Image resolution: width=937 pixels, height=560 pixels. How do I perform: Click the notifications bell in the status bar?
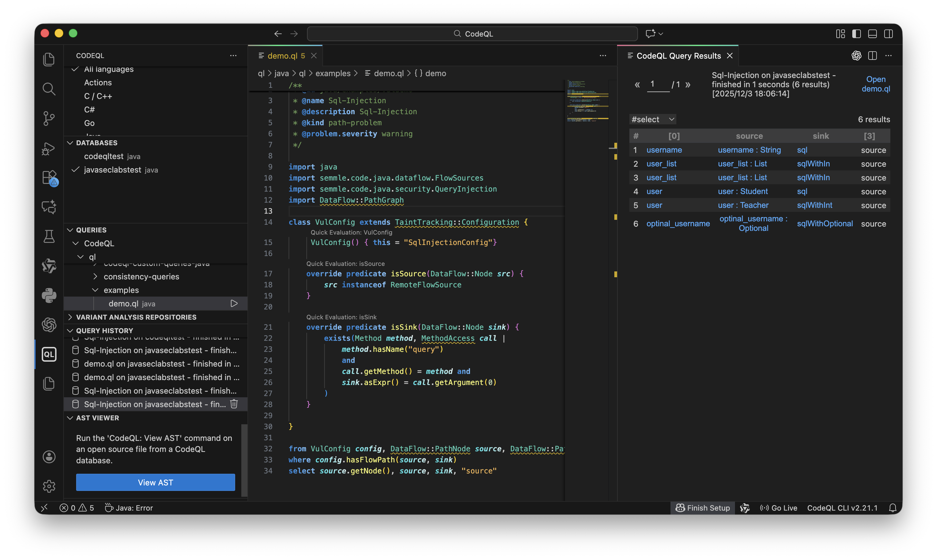click(892, 508)
